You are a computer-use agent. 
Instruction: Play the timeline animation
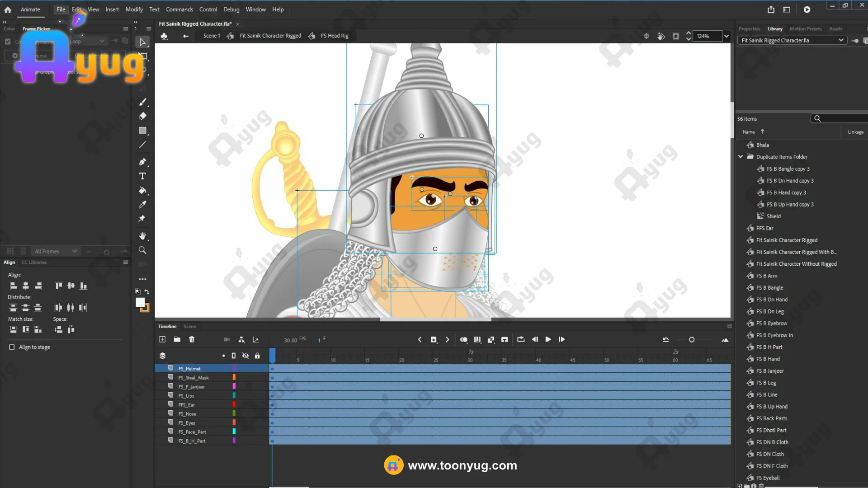click(548, 339)
